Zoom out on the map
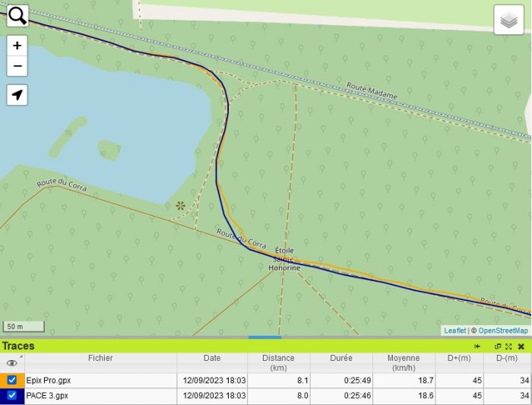The image size is (532, 405). tap(17, 66)
